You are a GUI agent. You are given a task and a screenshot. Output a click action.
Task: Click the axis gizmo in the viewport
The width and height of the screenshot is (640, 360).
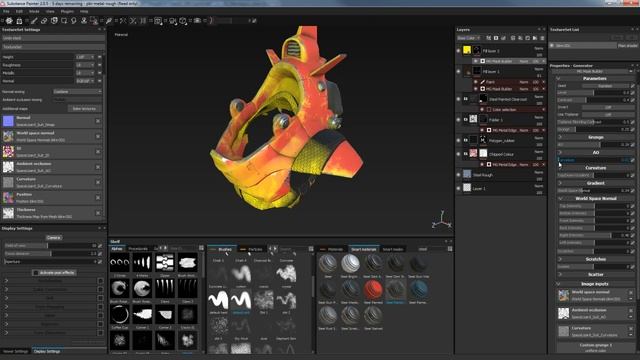pos(441,220)
